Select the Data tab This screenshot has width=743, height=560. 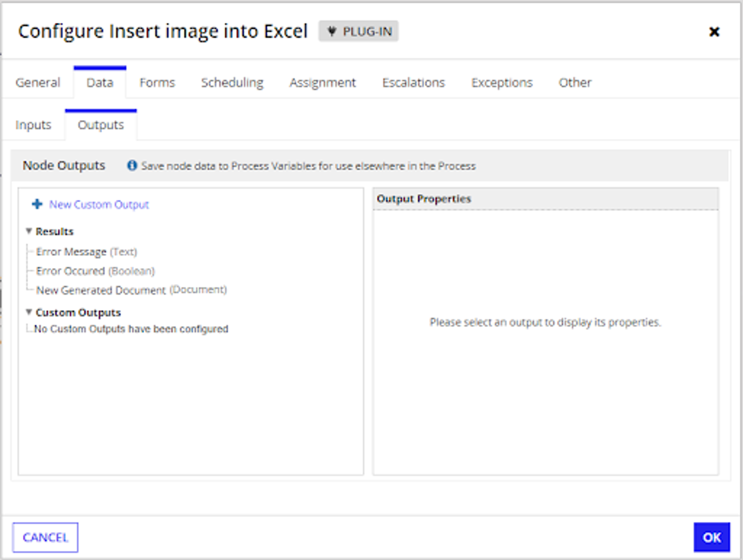click(100, 82)
